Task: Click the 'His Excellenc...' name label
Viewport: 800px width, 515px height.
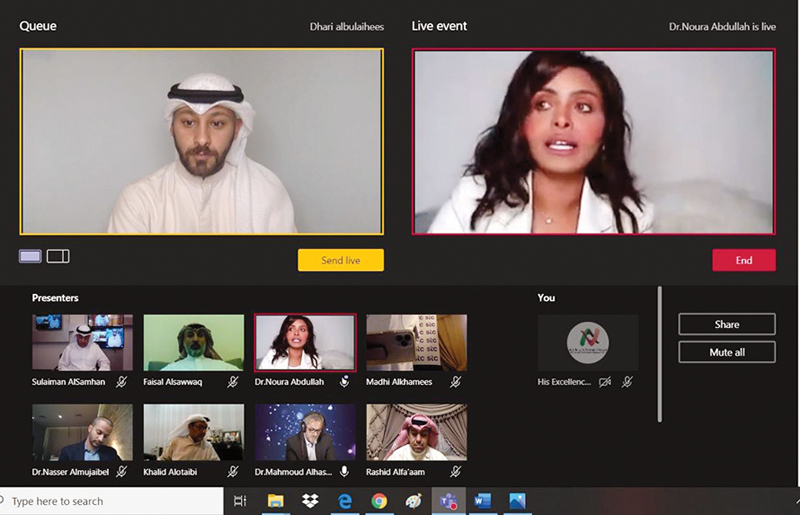Action: (x=564, y=382)
